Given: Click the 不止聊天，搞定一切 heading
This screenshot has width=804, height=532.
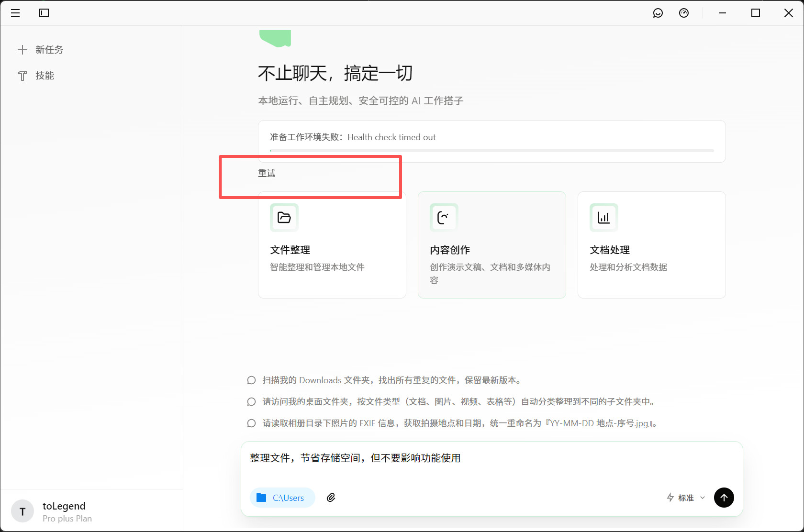Looking at the screenshot, I should point(335,73).
